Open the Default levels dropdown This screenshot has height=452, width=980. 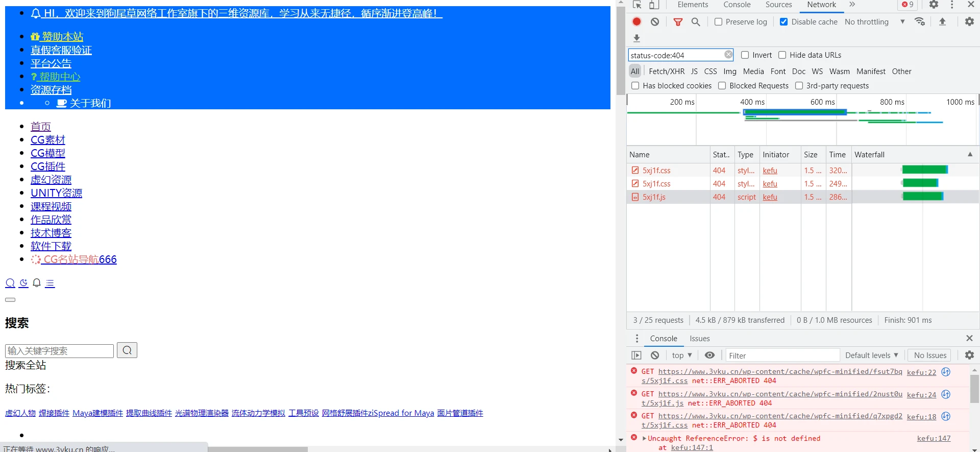pyautogui.click(x=871, y=355)
